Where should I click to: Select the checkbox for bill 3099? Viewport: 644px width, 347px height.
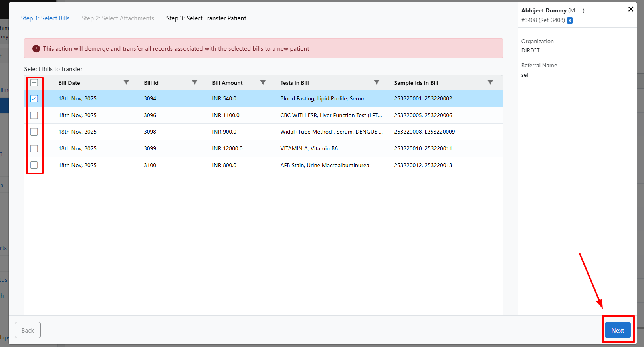pos(34,149)
